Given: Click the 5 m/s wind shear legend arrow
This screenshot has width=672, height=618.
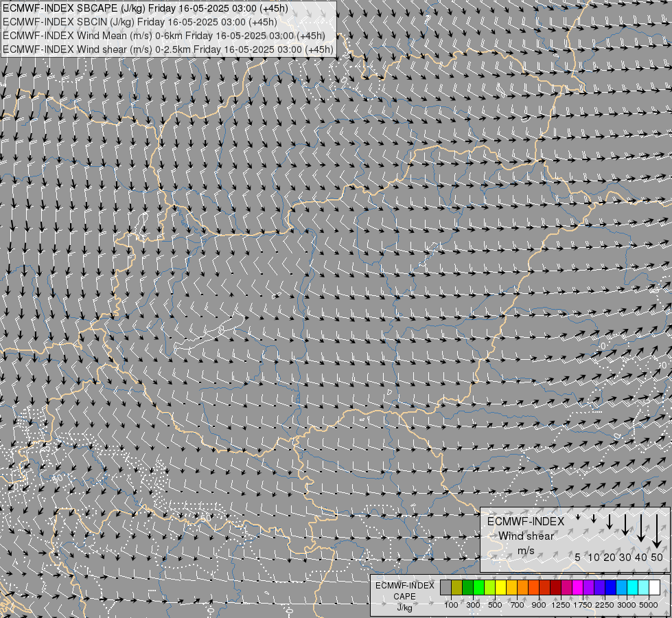Looking at the screenshot, I should click(x=578, y=517).
